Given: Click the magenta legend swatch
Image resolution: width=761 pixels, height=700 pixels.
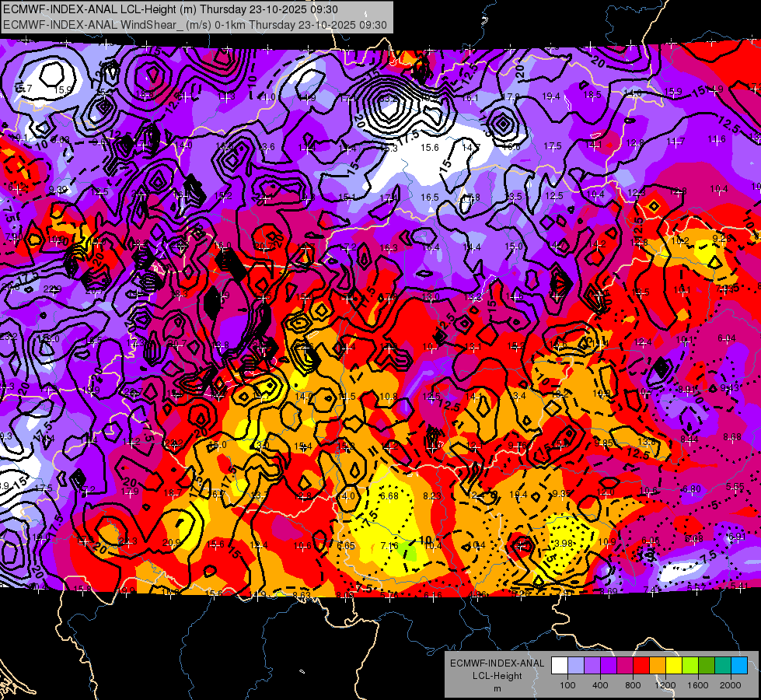Looking at the screenshot, I should [625, 666].
